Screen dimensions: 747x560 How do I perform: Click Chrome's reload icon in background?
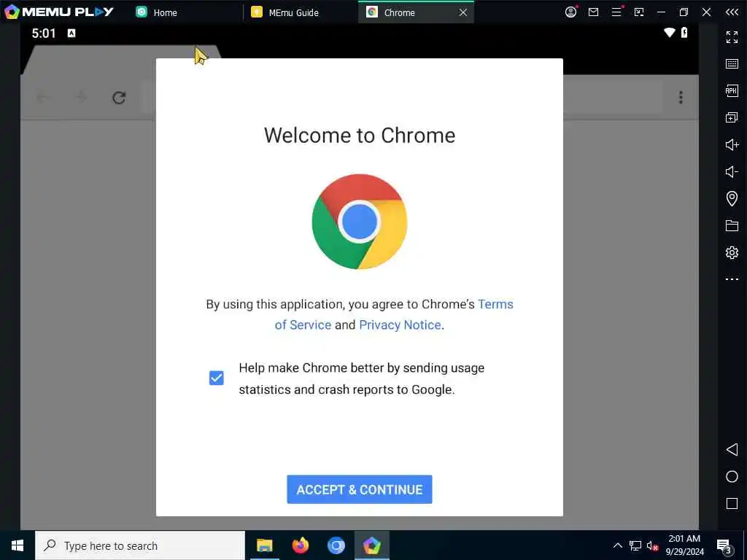coord(119,98)
